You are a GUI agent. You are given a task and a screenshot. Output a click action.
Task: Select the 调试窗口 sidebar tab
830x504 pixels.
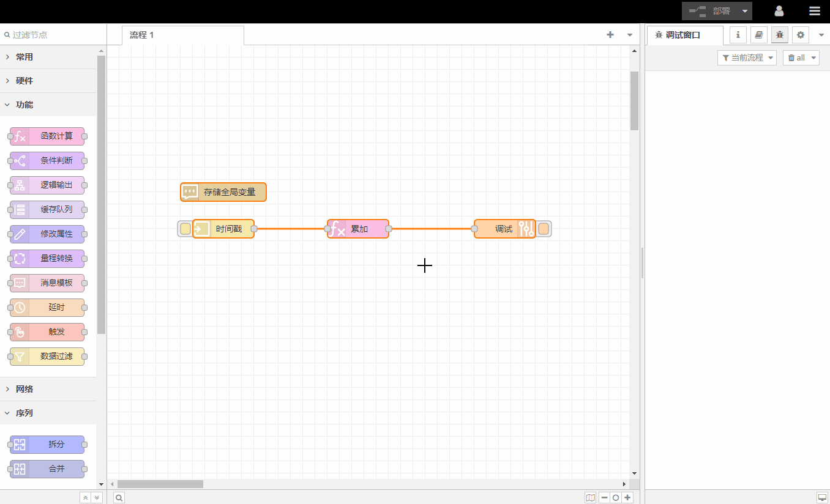(683, 35)
